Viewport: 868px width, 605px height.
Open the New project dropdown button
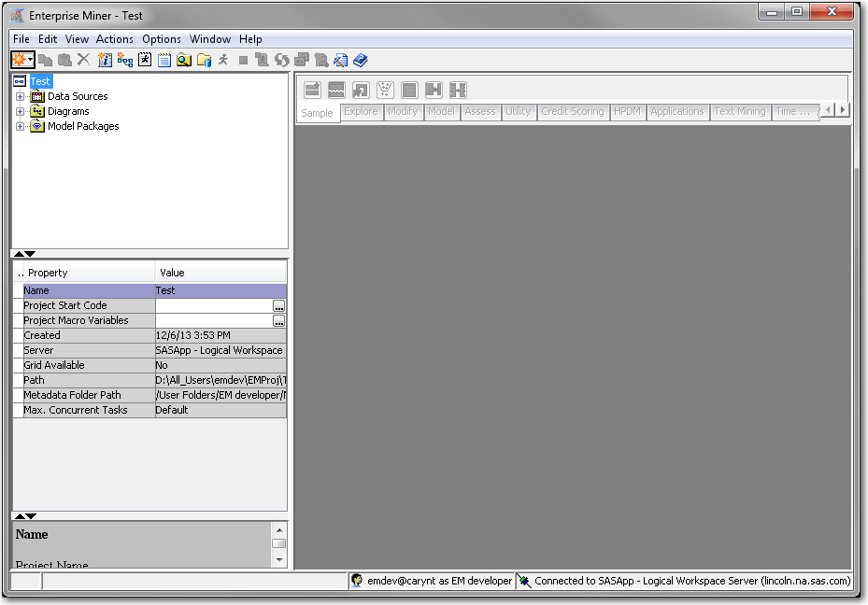[23, 60]
